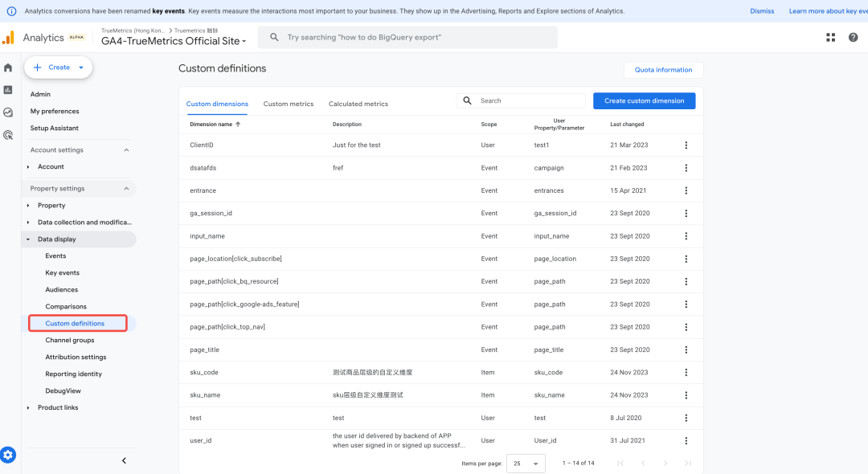
Task: Open the Help question mark icon
Action: click(853, 37)
